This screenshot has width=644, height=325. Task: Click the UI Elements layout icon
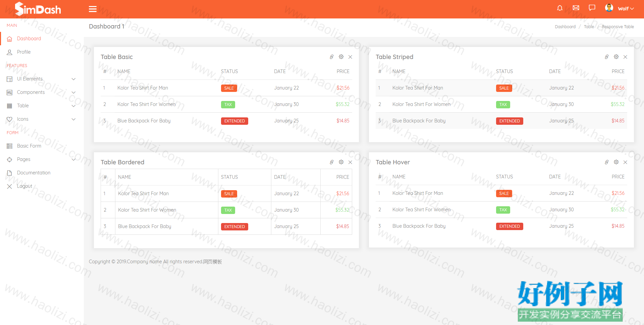[10, 79]
